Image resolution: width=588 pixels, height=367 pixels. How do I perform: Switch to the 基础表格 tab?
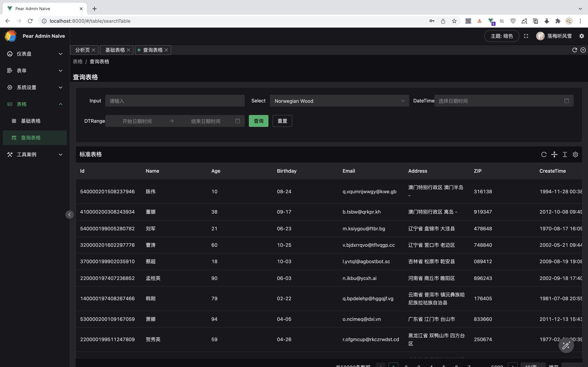115,50
